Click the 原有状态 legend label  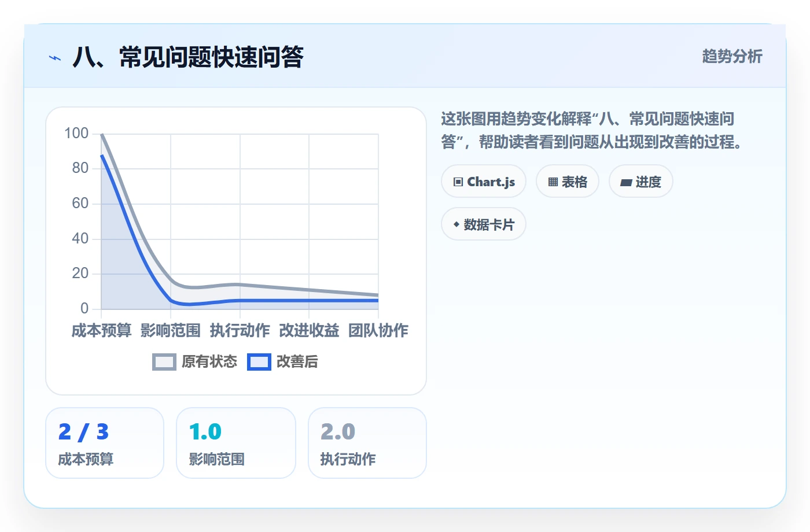209,362
